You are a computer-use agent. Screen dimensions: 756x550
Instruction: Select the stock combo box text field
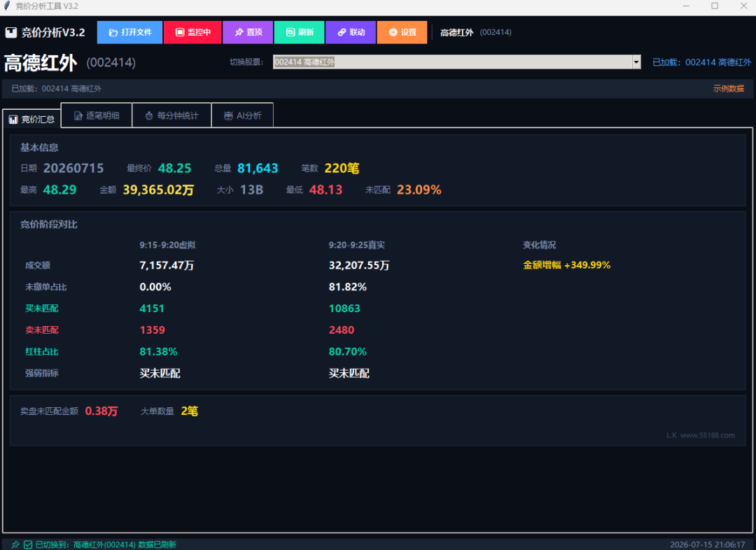452,62
